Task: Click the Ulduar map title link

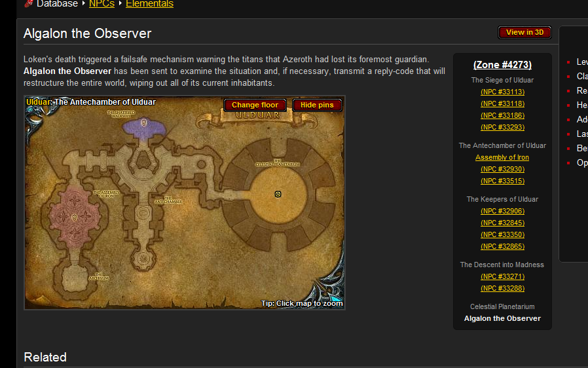Action: pyautogui.click(x=38, y=102)
